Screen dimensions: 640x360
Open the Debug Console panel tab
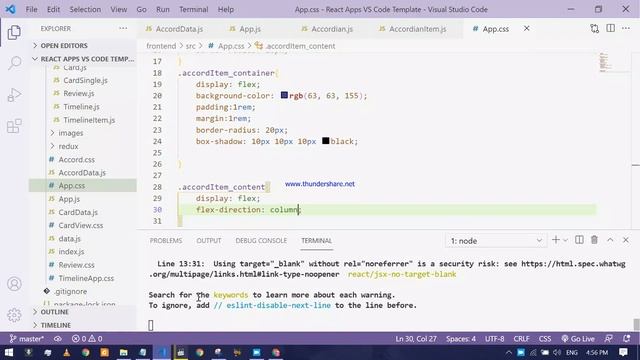point(261,241)
